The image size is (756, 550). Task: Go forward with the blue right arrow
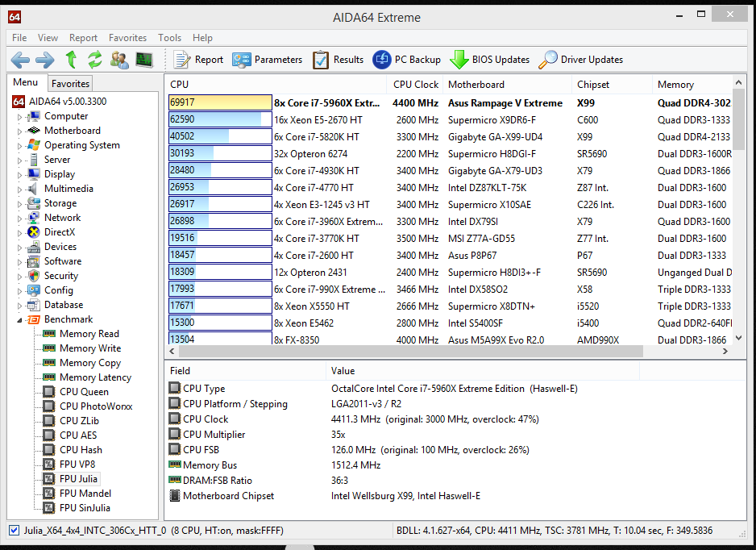click(x=45, y=60)
